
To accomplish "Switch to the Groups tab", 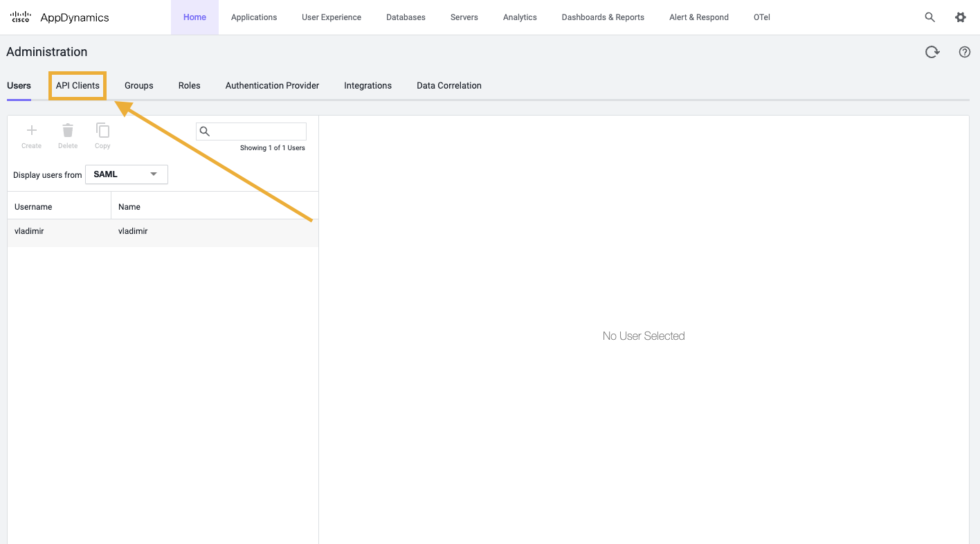I will click(x=139, y=86).
